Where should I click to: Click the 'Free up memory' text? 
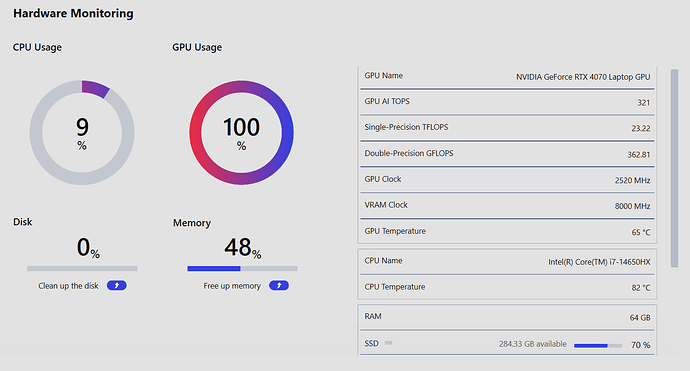point(232,286)
